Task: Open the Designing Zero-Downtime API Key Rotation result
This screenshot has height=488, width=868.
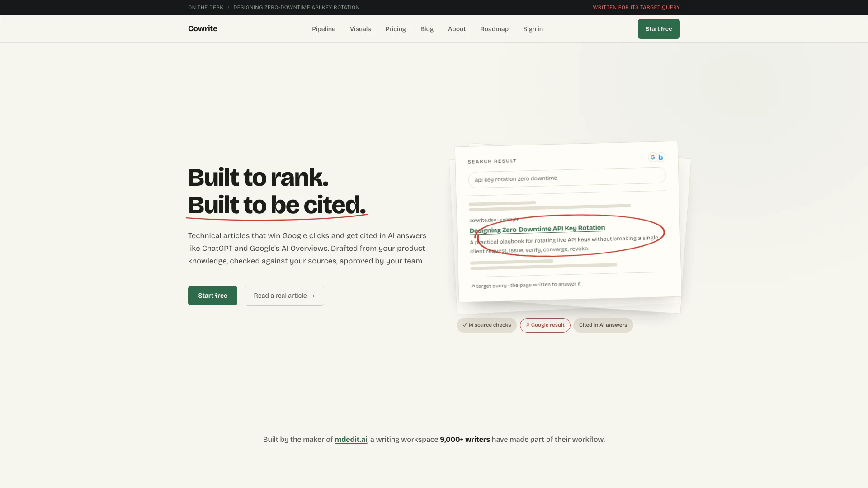Action: (x=537, y=229)
